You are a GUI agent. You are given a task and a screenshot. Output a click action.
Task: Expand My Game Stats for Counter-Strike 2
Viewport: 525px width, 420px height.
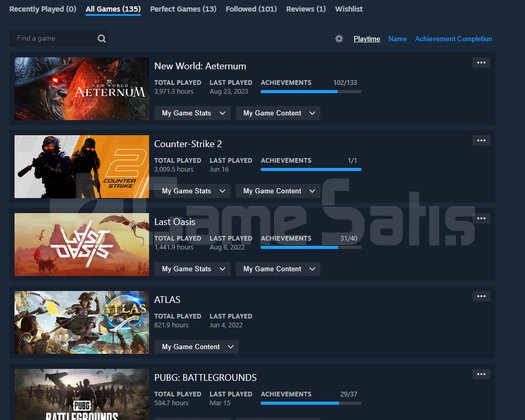[193, 191]
